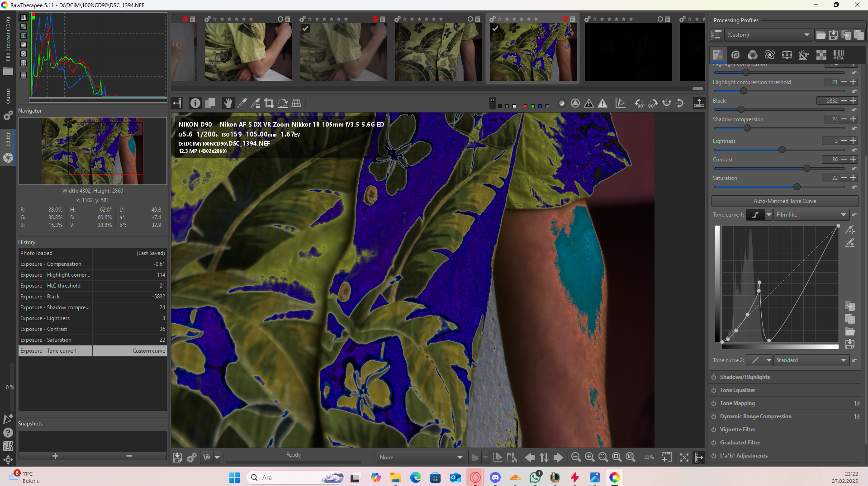Remove snapshot with the minus button

coord(129,456)
